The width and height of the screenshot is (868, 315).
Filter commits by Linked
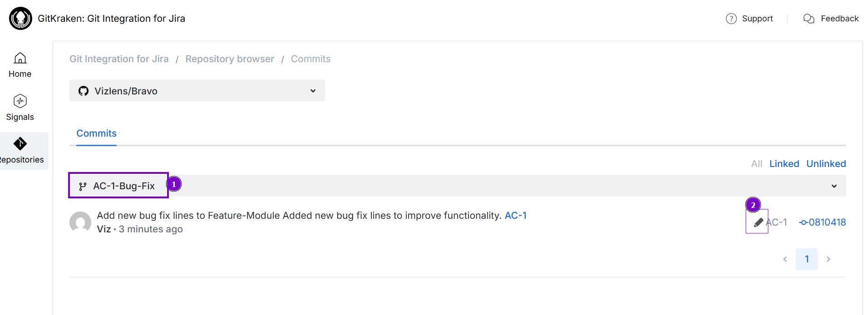(784, 164)
